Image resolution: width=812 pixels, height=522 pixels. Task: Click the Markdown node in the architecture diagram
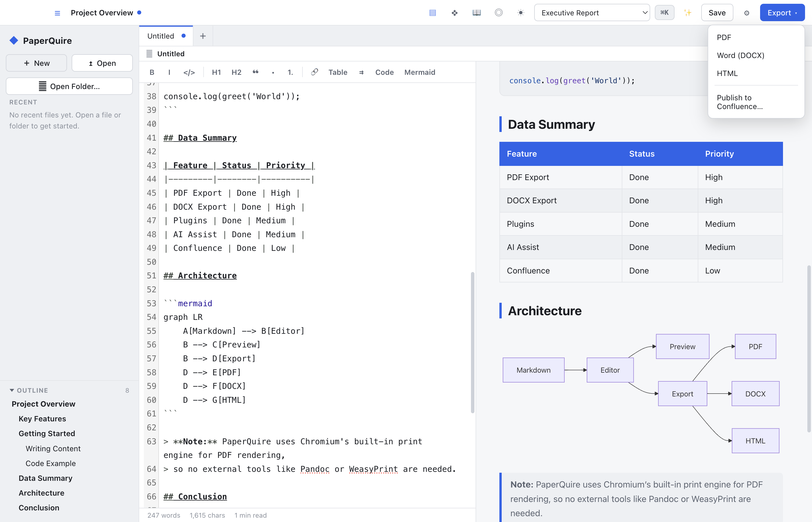pos(533,370)
